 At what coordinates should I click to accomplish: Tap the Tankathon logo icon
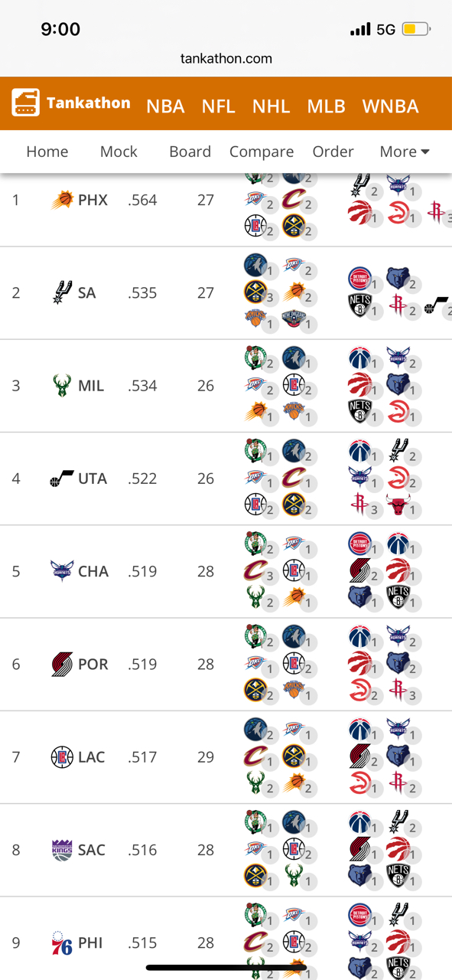(25, 103)
